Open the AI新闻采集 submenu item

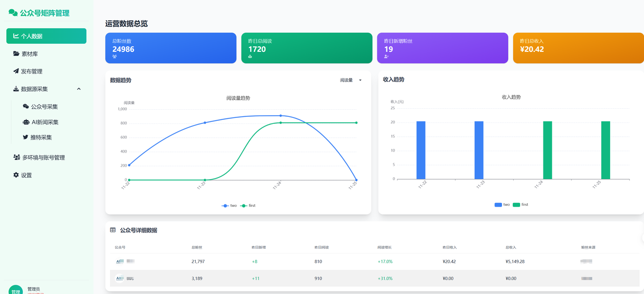click(45, 122)
